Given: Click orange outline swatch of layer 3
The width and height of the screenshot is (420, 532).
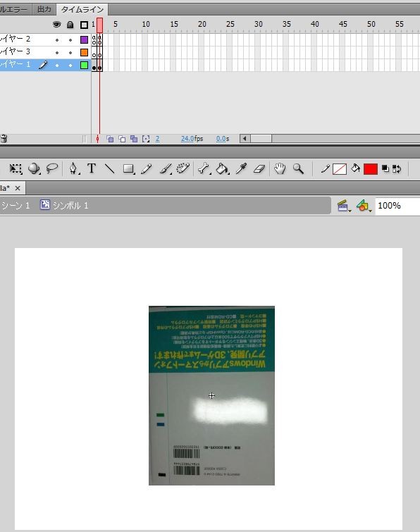Looking at the screenshot, I should click(x=84, y=52).
